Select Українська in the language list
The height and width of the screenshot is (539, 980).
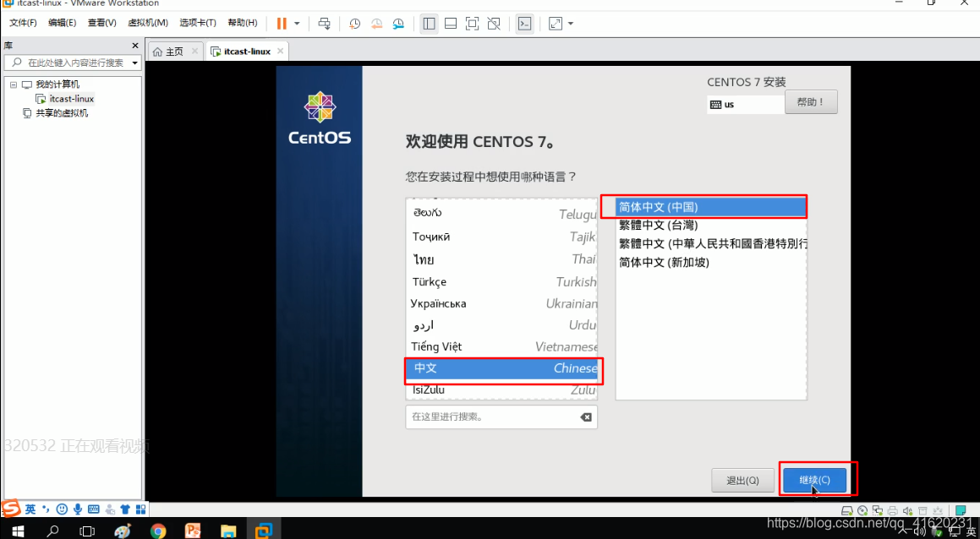tap(501, 303)
